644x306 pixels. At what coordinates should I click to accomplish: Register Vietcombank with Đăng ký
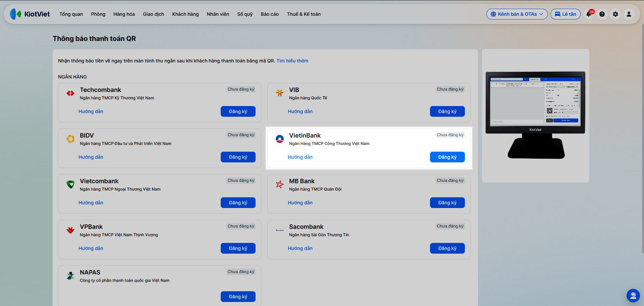238,203
